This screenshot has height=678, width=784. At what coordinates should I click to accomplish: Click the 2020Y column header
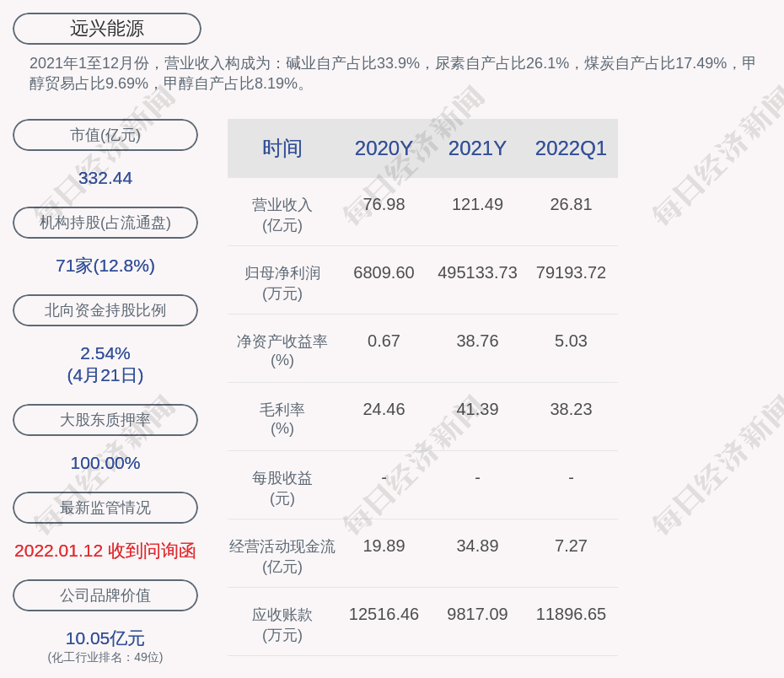(x=384, y=148)
